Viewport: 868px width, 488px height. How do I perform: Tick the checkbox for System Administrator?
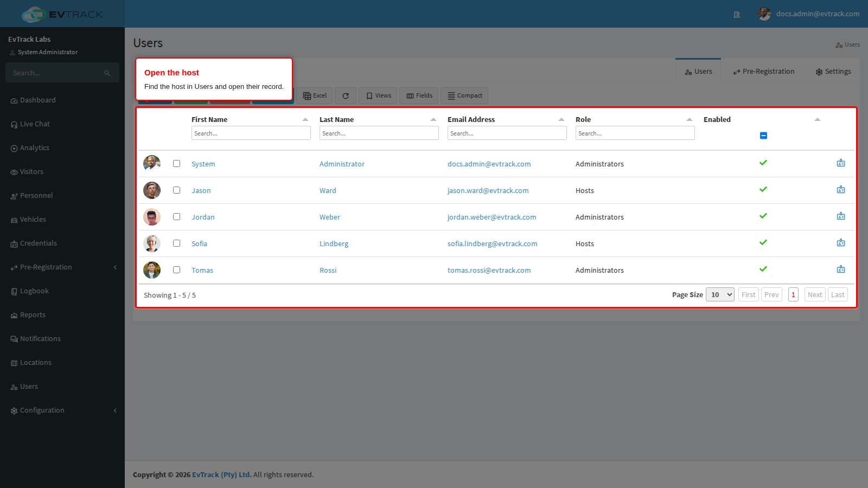point(176,163)
